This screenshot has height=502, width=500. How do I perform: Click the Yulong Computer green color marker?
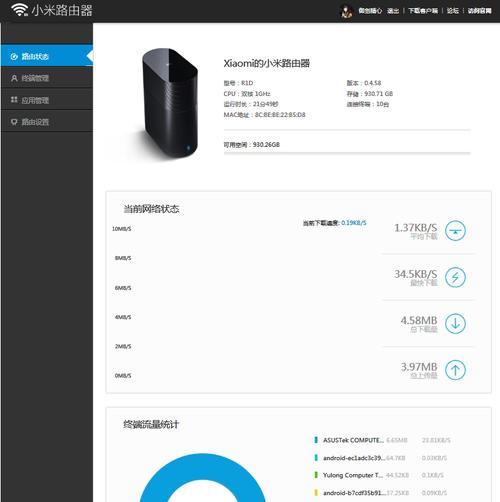tap(316, 475)
